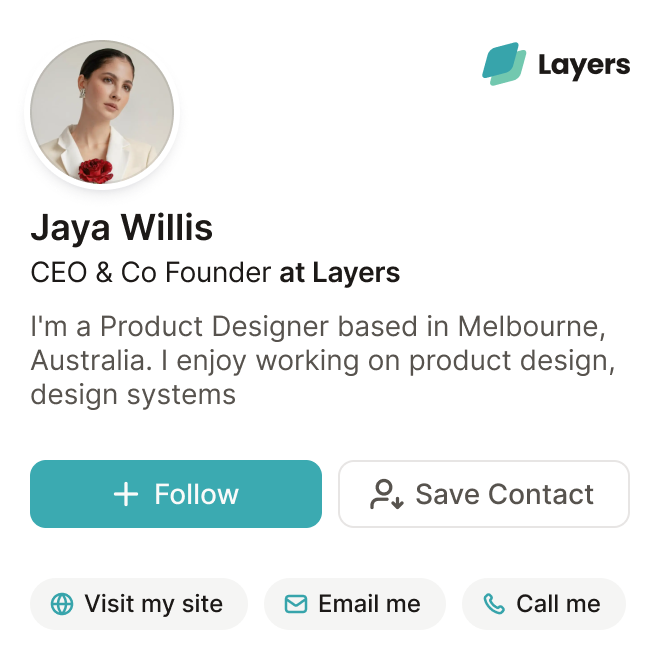Viewport: 660px width, 670px height.
Task: Click the globe icon beside Visit my site
Action: tap(62, 604)
